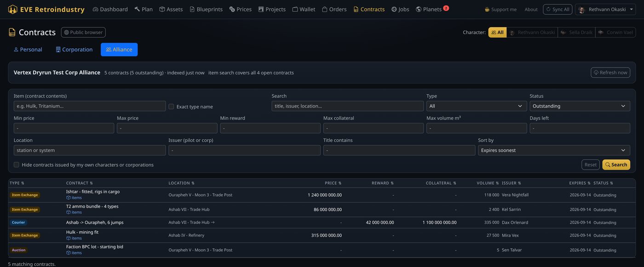Go to the Wallet page
The height and width of the screenshot is (267, 644).
click(304, 9)
